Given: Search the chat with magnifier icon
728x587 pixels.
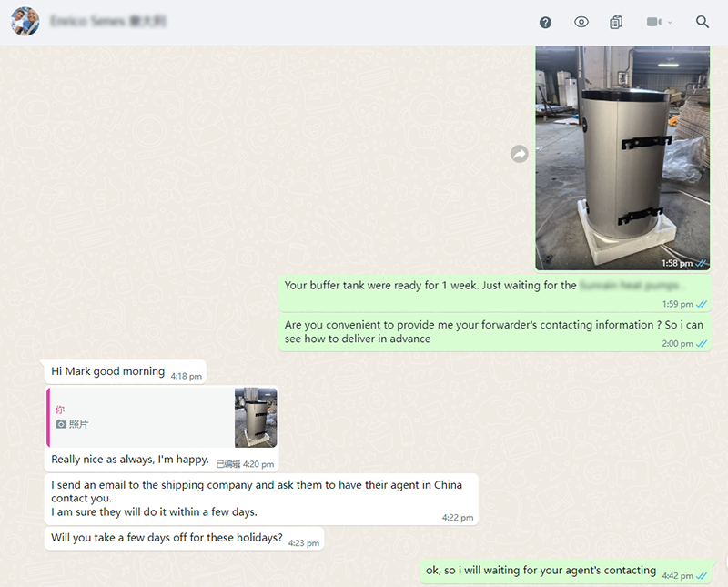Looking at the screenshot, I should click(702, 22).
